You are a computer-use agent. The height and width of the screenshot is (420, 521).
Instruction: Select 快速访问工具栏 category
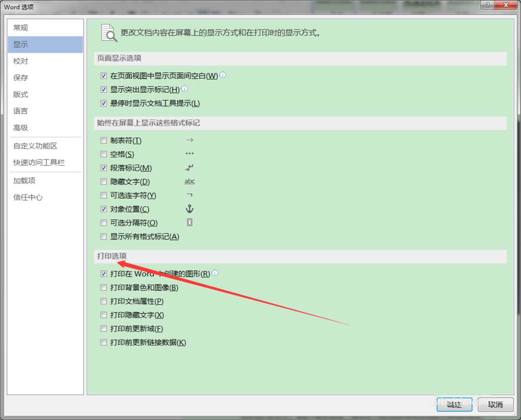click(x=45, y=163)
